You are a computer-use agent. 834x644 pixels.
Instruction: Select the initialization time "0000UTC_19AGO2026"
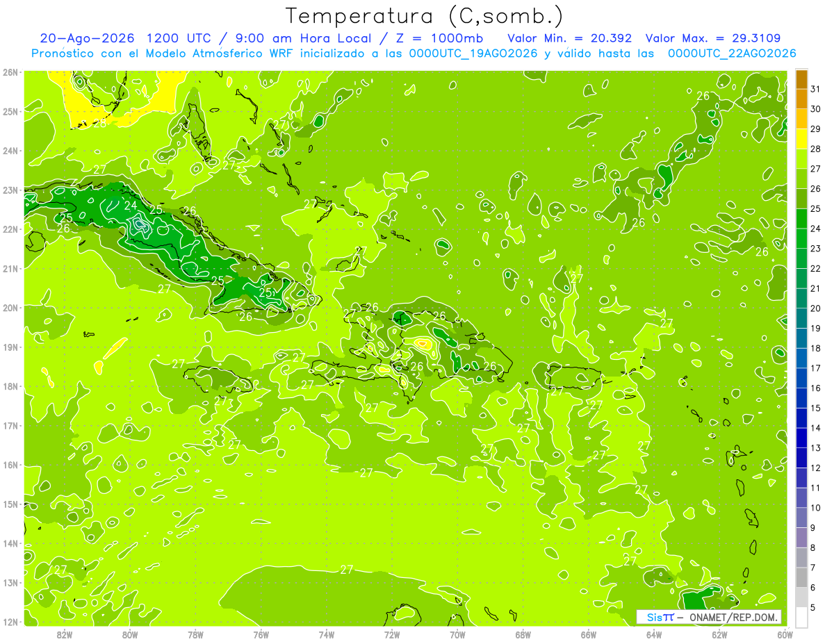point(473,53)
